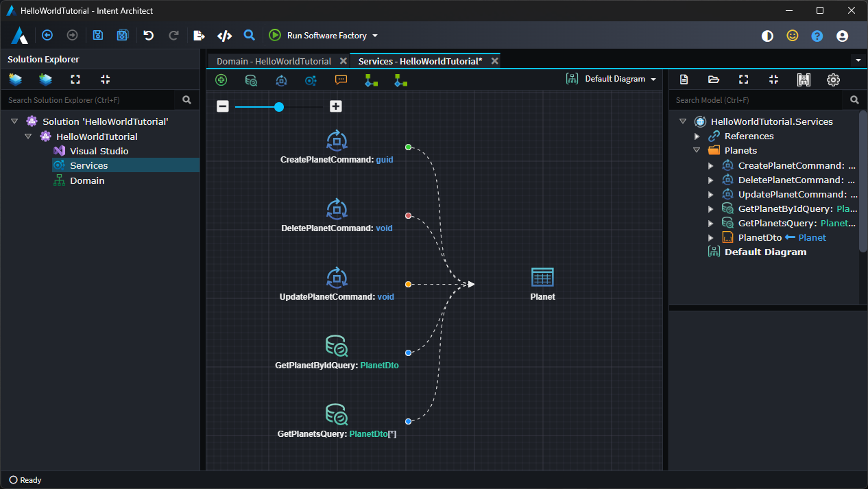Click the blue magnifier icon in top toolbar
The image size is (868, 489).
[x=250, y=35]
